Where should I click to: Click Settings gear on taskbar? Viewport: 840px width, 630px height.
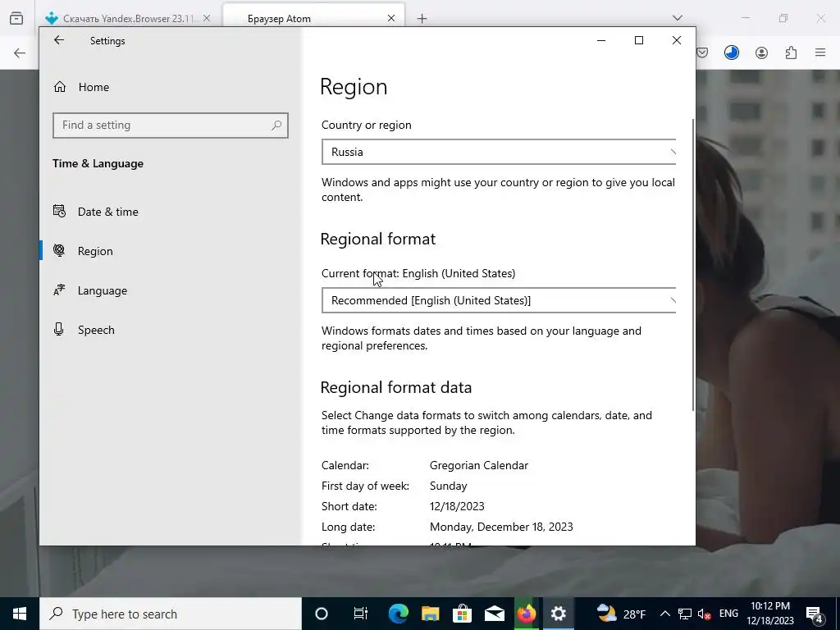[x=558, y=614]
